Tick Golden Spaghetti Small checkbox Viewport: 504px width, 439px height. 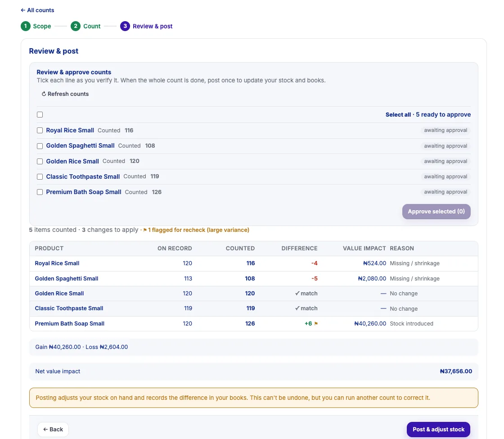pyautogui.click(x=40, y=146)
